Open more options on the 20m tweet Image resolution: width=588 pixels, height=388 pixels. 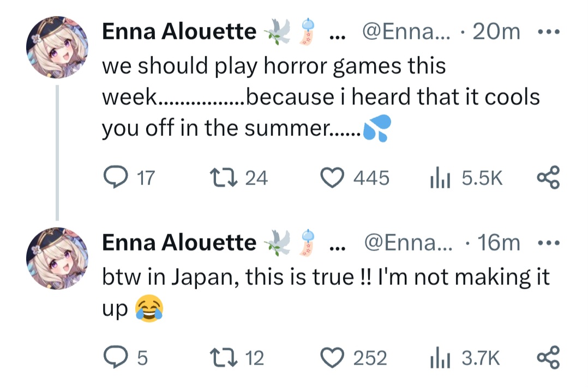point(546,32)
